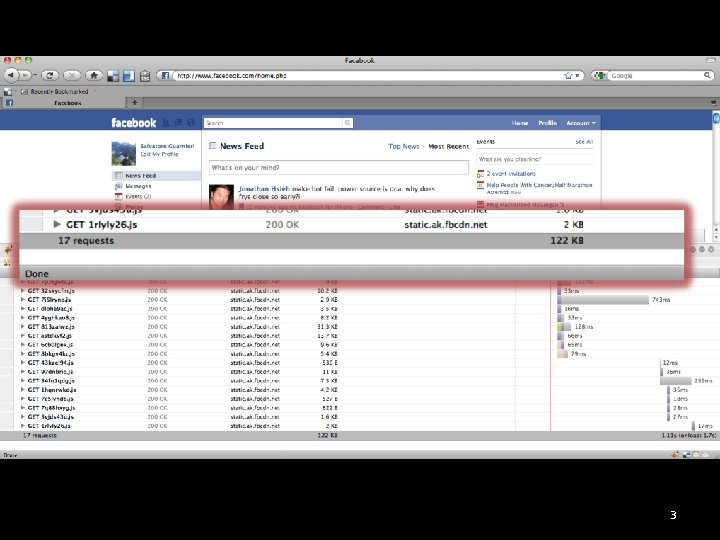The height and width of the screenshot is (540, 720).
Task: Click the 743ms timeline bar
Action: [x=603, y=300]
